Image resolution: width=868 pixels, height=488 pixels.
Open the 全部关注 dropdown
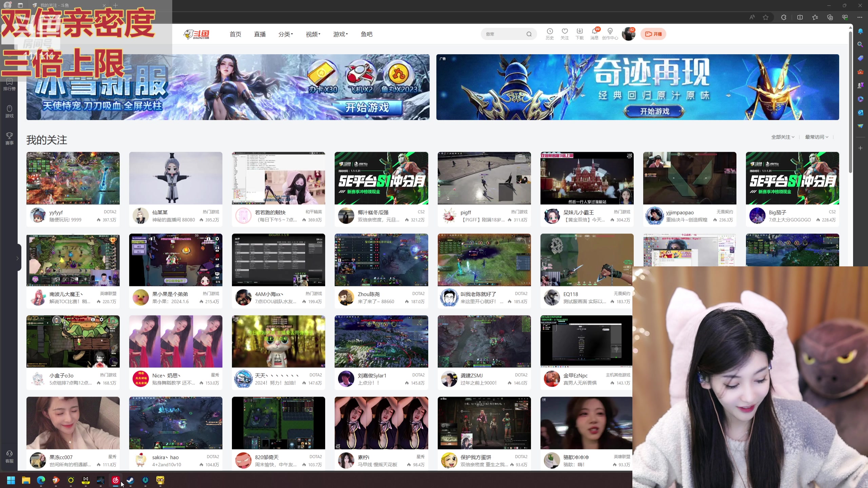pyautogui.click(x=782, y=137)
